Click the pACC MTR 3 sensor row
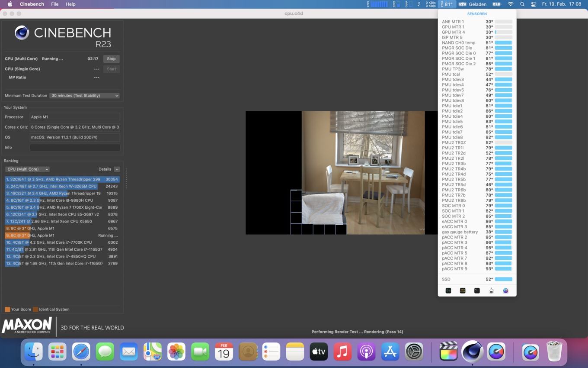The height and width of the screenshot is (368, 588). pyautogui.click(x=477, y=242)
